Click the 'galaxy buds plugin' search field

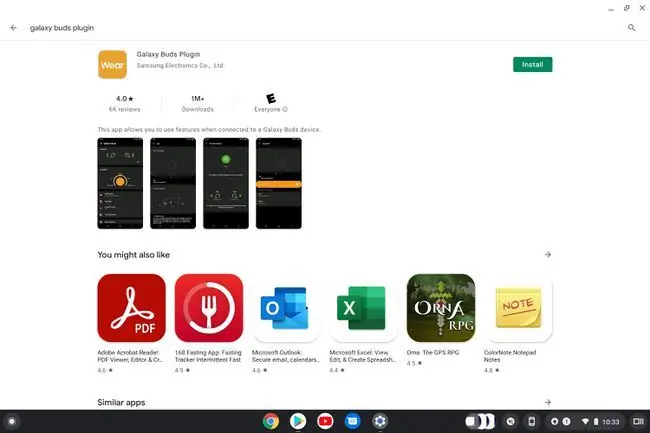pos(62,28)
